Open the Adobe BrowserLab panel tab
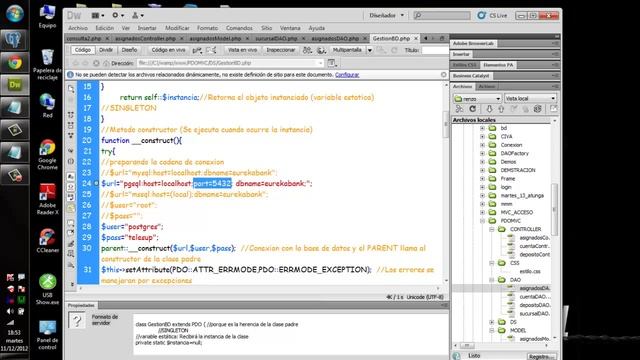This screenshot has width=640, height=360. click(x=473, y=43)
